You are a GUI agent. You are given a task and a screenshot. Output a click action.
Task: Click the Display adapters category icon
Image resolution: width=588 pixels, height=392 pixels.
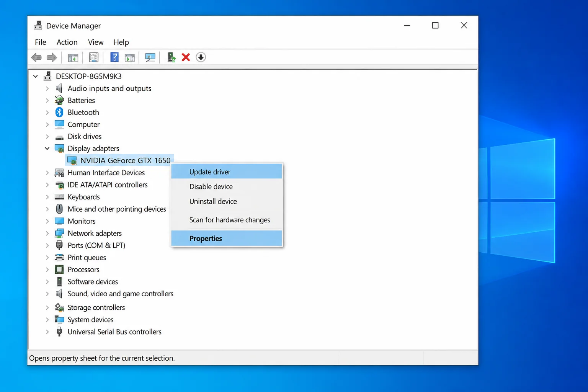tap(59, 149)
